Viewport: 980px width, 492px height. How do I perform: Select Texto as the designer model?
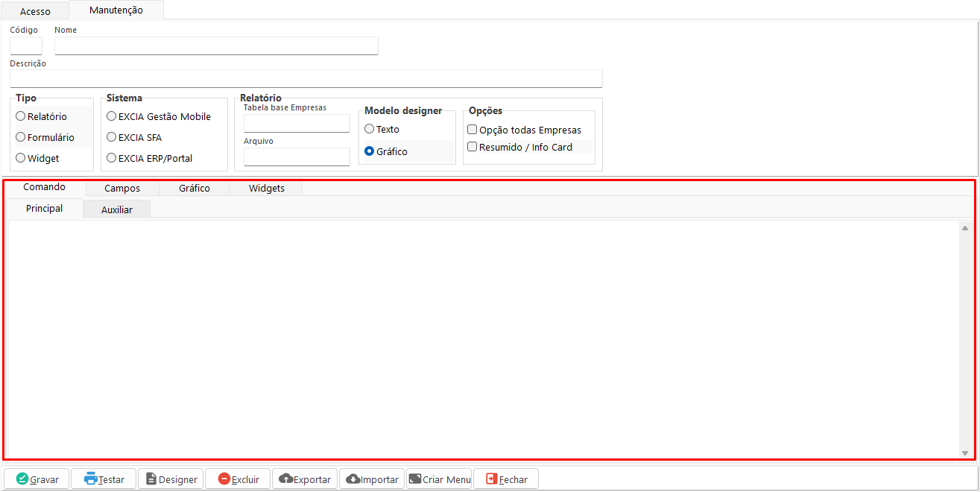pyautogui.click(x=369, y=129)
